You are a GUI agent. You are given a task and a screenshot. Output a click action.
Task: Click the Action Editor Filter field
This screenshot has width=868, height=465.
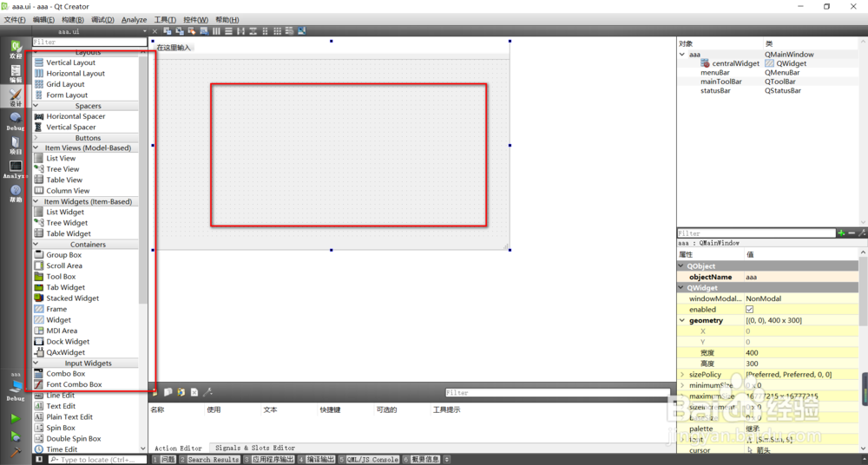[557, 392]
